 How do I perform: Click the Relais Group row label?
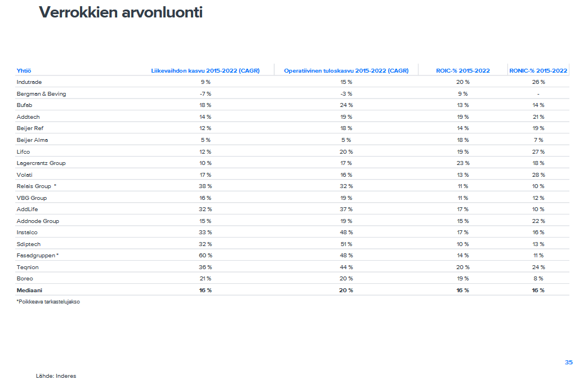pos(34,186)
